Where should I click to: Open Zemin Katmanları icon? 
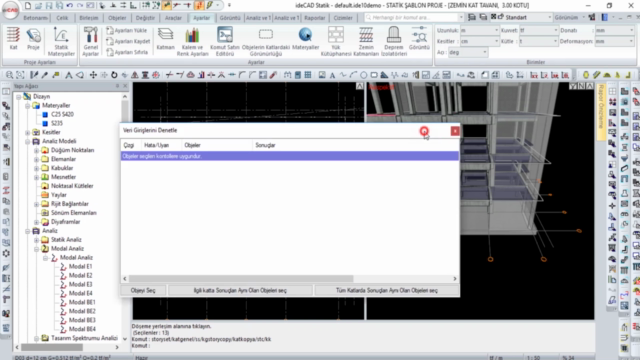point(366,42)
